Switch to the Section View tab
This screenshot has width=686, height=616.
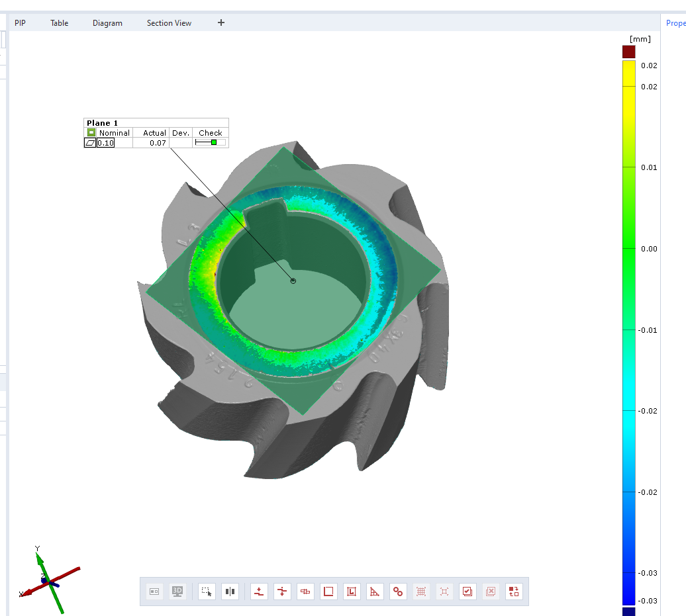(169, 23)
